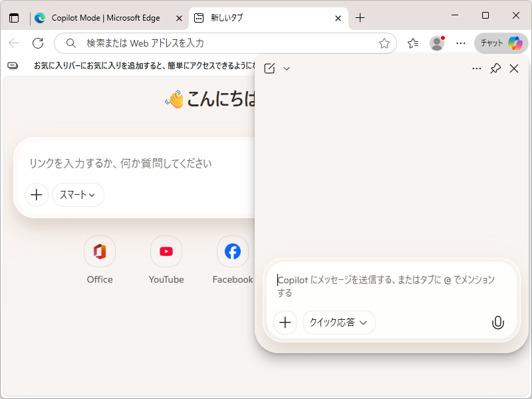Star the current page as a favorite
Screen dimensions: 532x399
point(384,43)
